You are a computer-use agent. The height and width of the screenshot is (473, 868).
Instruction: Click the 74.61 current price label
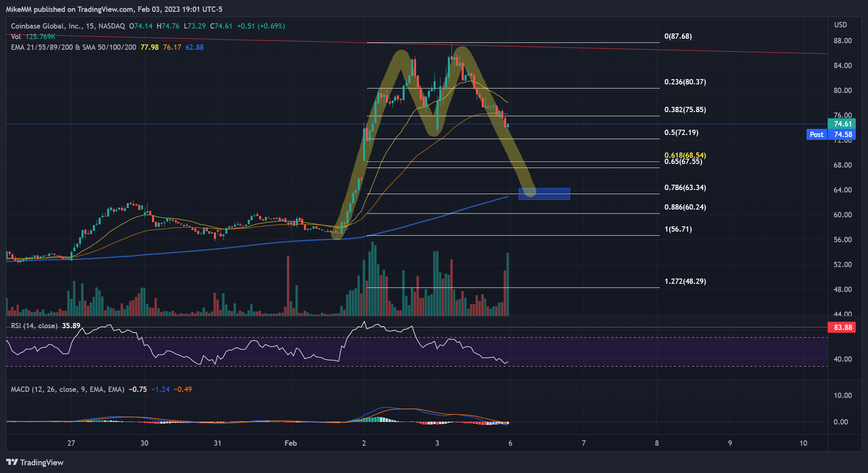tap(842, 124)
